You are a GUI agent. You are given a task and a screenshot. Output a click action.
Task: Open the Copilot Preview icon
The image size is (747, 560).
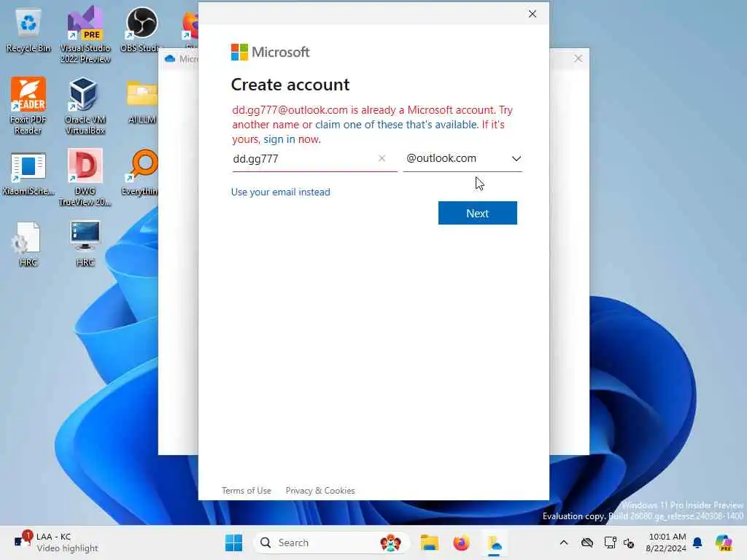pos(724,542)
